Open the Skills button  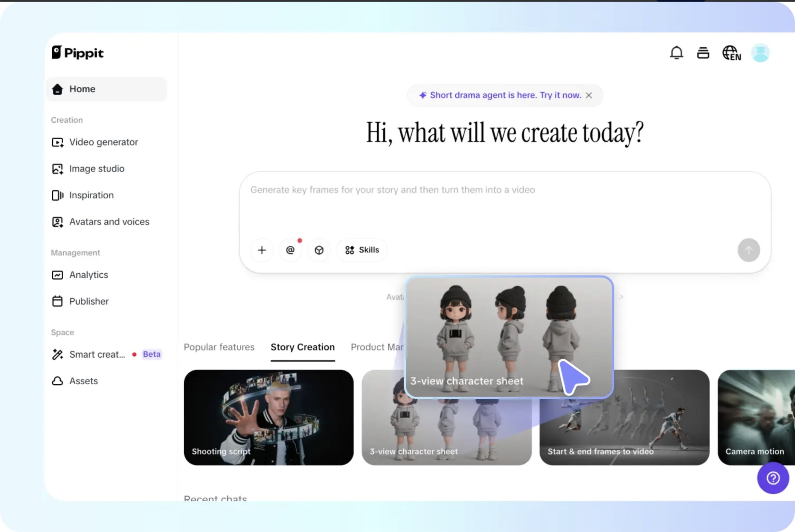[362, 250]
